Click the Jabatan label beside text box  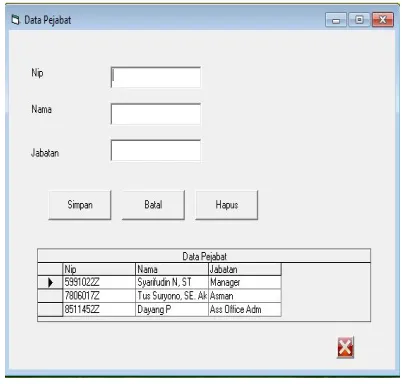(45, 153)
